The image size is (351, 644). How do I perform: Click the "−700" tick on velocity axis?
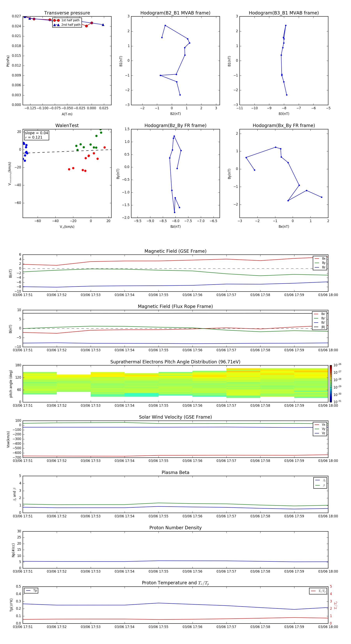coord(17,457)
